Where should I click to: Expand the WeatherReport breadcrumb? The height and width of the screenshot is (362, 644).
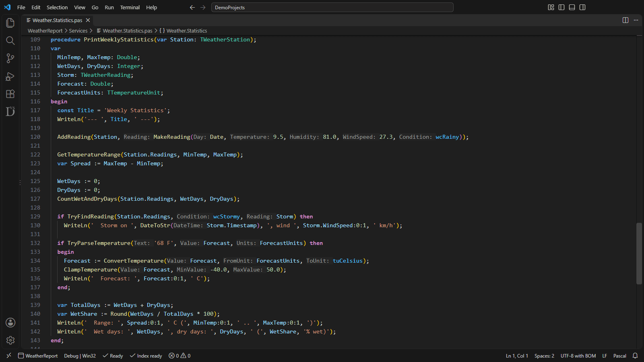(45, 31)
